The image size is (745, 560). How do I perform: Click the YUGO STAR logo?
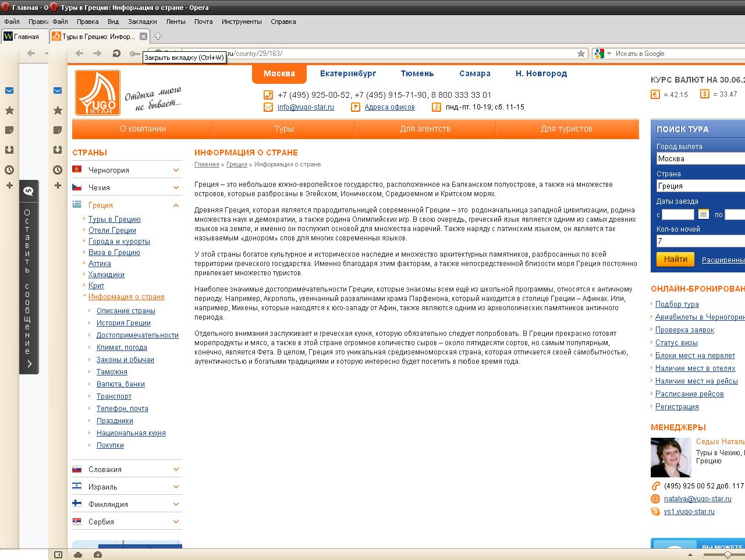point(98,93)
